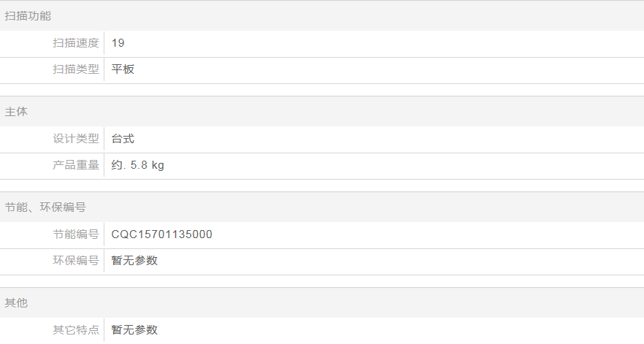
Task: Select the 设计类型 label
Action: (x=75, y=139)
